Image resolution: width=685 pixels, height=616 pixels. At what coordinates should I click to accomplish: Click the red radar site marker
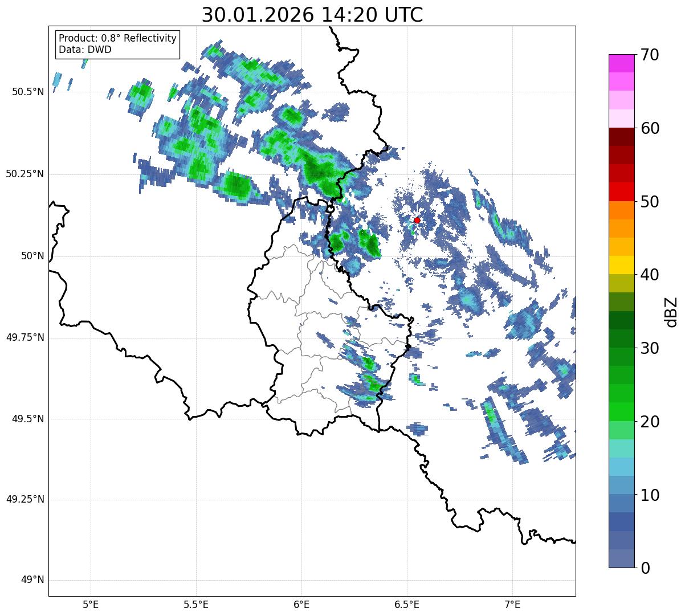coord(417,220)
